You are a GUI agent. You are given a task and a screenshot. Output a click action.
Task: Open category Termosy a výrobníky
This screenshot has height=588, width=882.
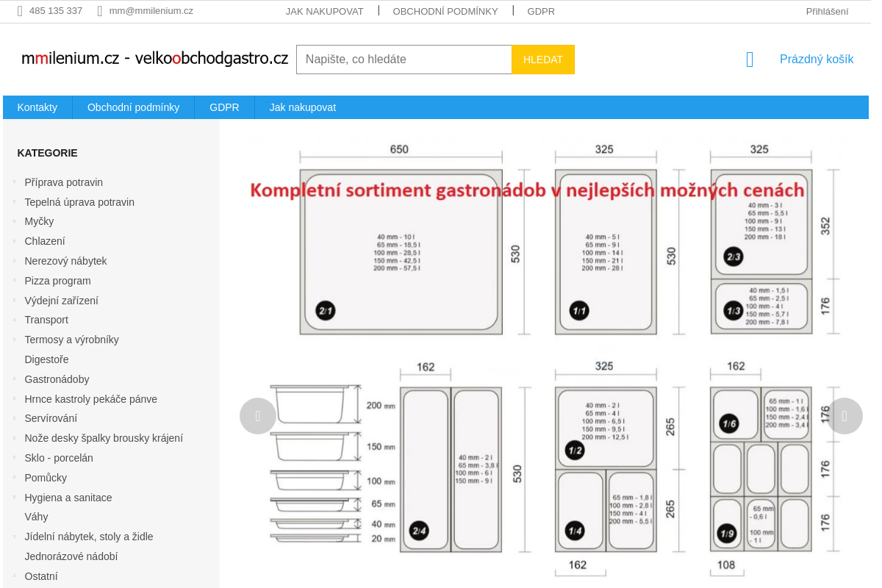(71, 340)
